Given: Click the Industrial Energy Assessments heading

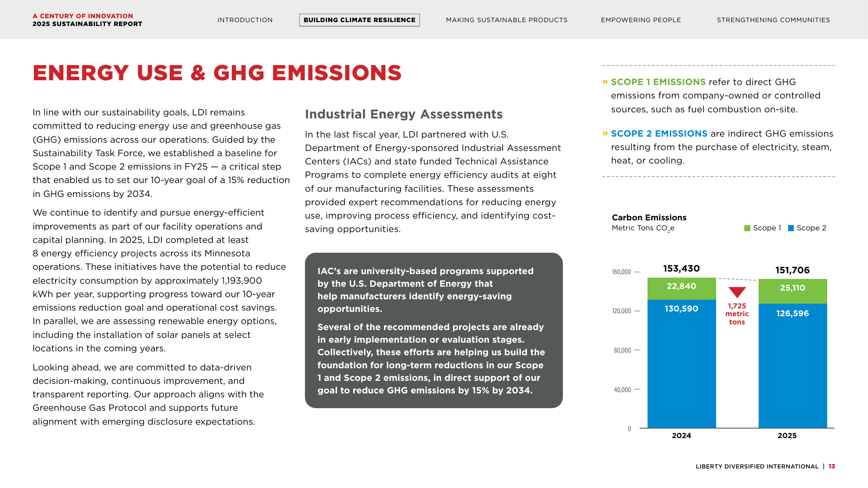Looking at the screenshot, I should coord(404,114).
